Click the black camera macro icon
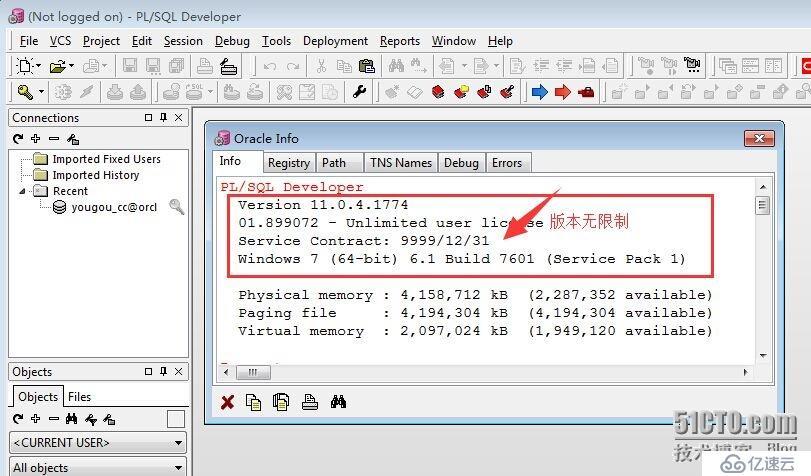The width and height of the screenshot is (811, 476). click(692, 65)
